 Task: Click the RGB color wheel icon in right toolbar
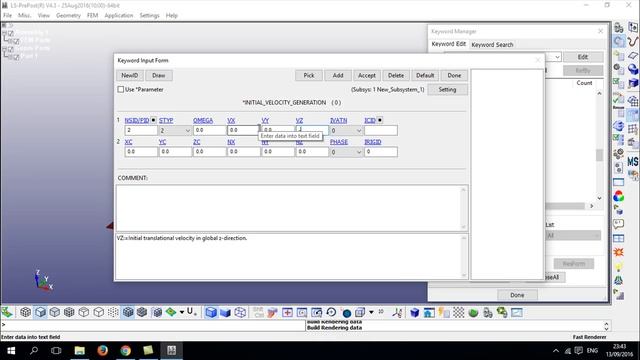point(618,196)
